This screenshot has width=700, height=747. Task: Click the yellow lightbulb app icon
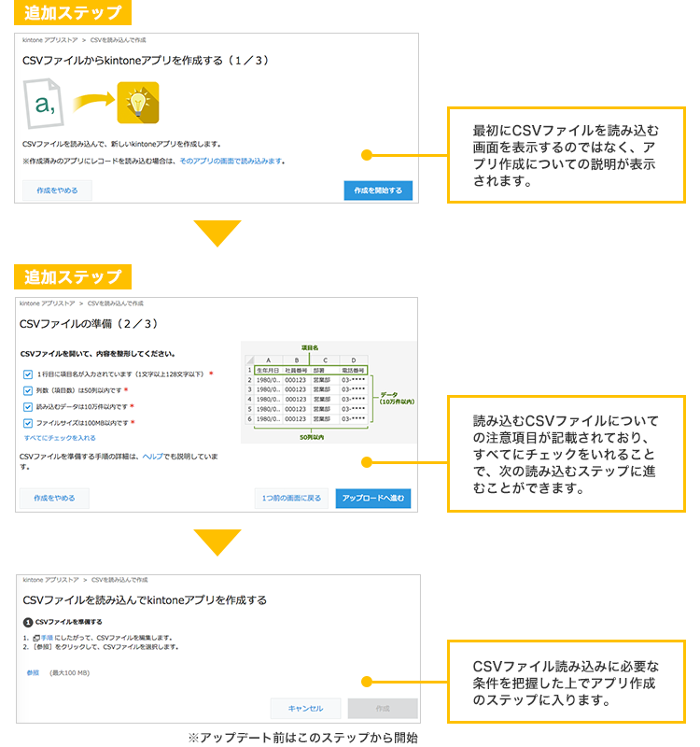tap(137, 103)
